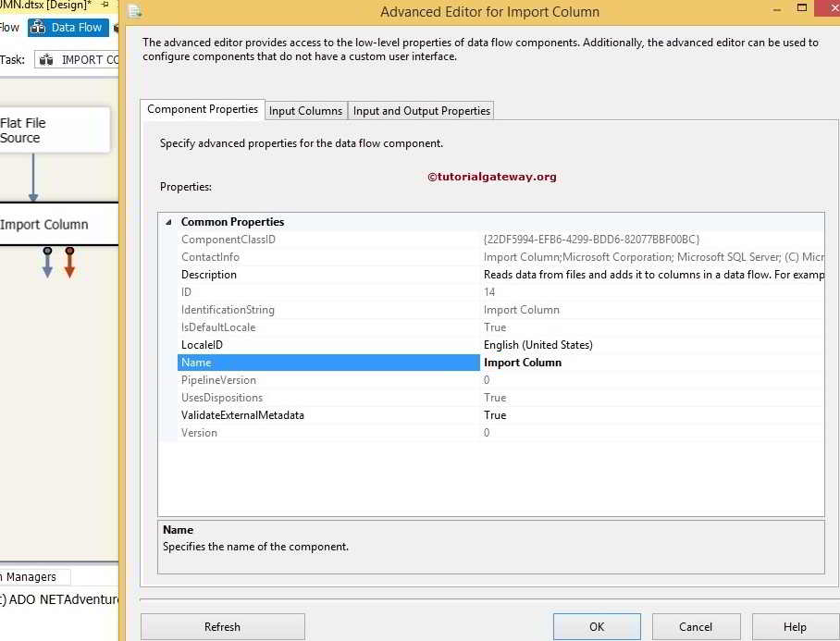Click the Refresh button

[x=221, y=626]
